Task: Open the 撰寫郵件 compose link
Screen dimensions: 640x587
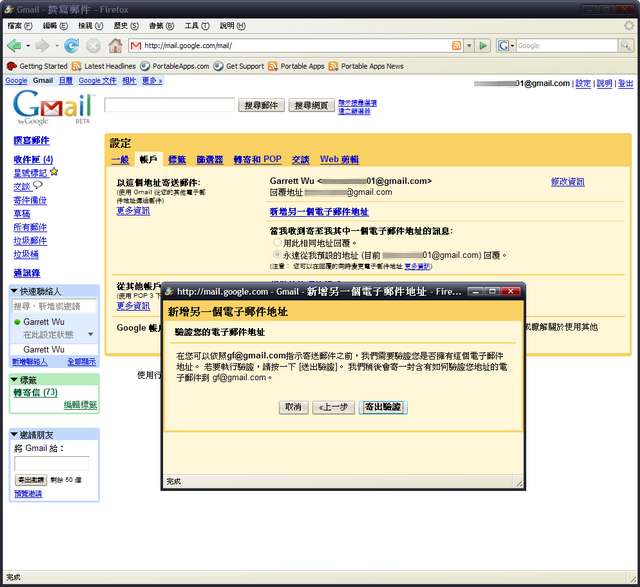Action: coord(31,140)
